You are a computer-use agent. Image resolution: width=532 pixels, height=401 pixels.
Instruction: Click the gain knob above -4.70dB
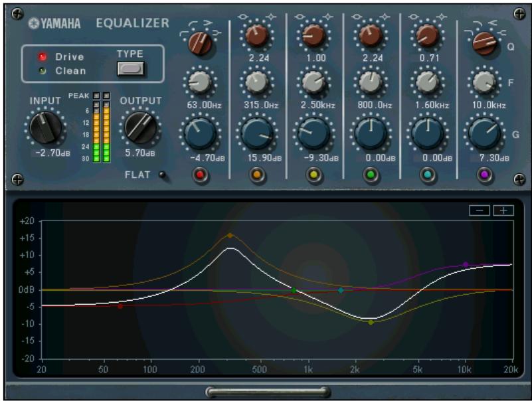coord(200,133)
